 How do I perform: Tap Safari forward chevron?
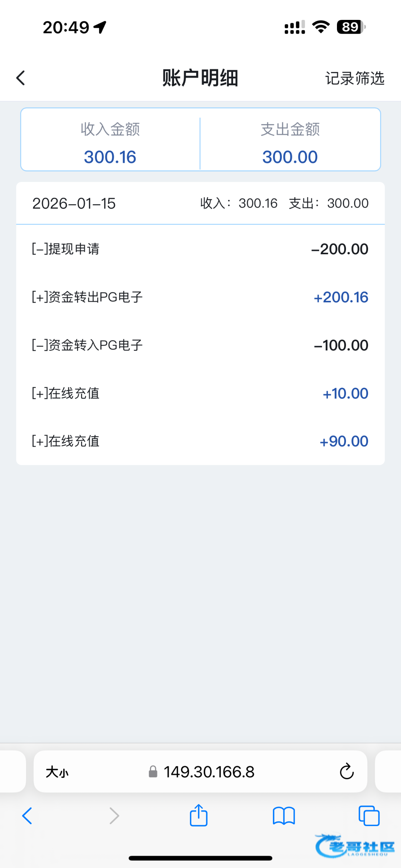(114, 816)
